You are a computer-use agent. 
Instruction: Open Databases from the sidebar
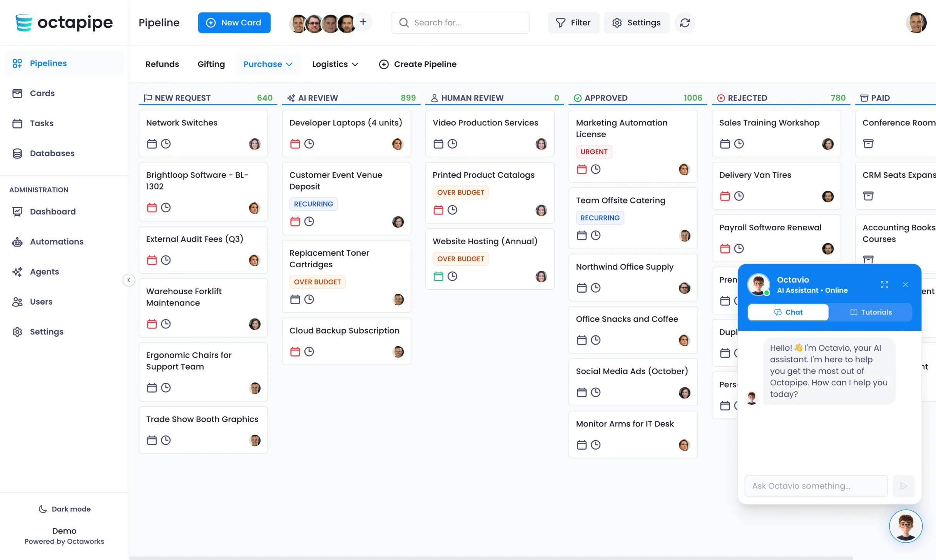coord(64,153)
